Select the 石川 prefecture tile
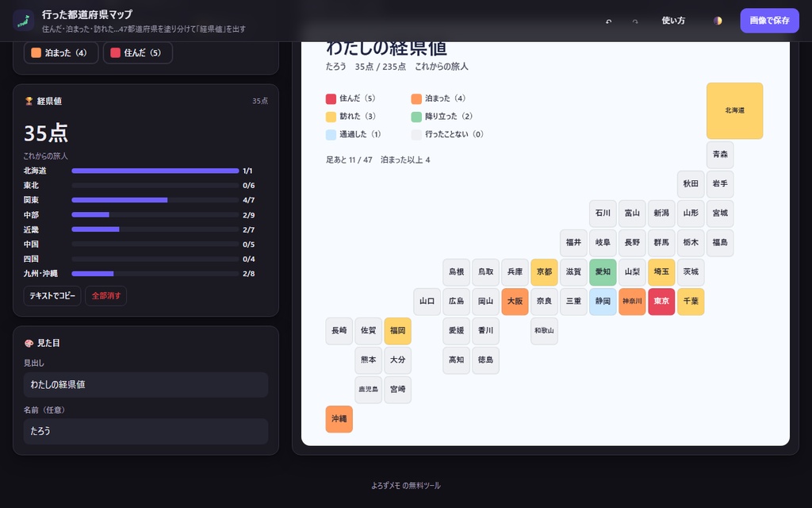 (x=603, y=213)
